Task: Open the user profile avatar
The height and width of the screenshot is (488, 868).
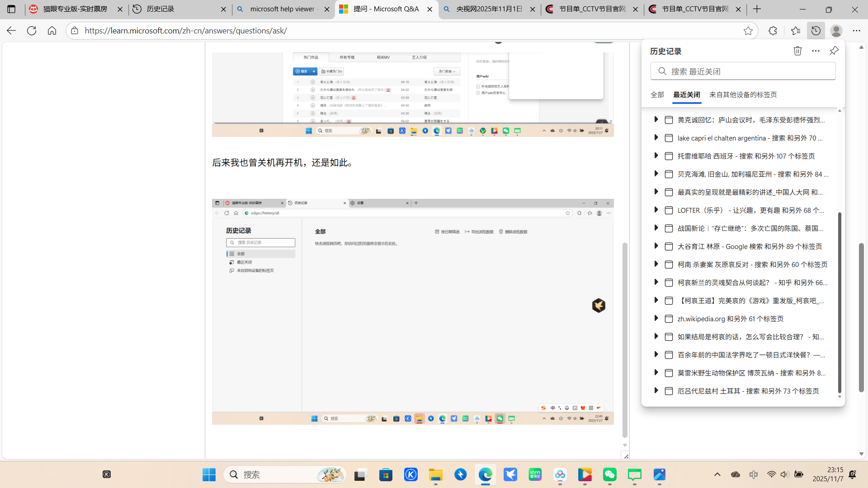Action: pyautogui.click(x=836, y=31)
